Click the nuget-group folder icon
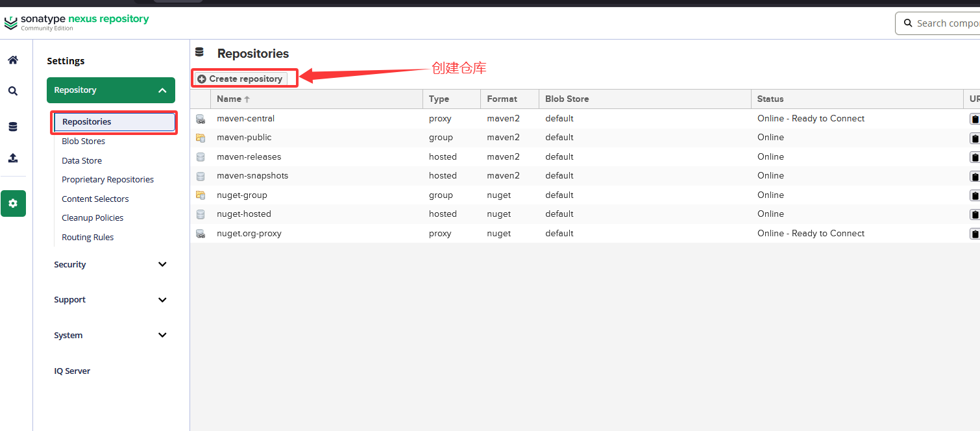The image size is (980, 431). pos(201,195)
